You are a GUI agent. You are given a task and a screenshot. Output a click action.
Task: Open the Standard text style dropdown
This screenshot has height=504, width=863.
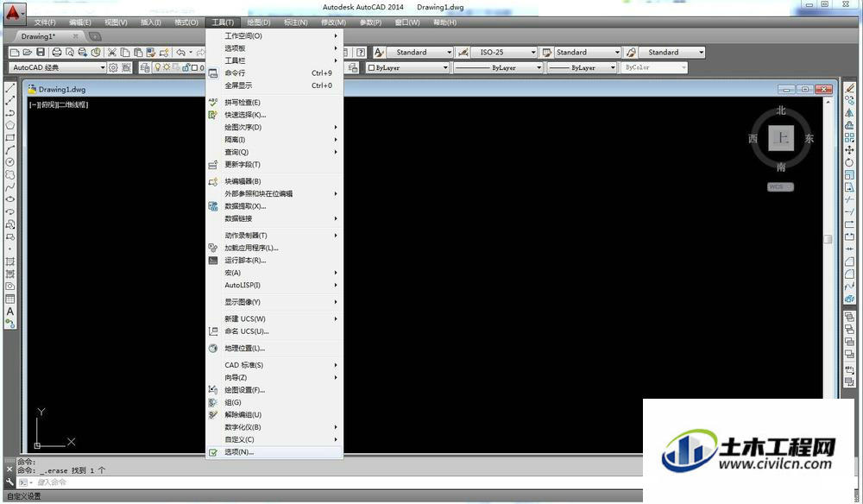[x=419, y=53]
